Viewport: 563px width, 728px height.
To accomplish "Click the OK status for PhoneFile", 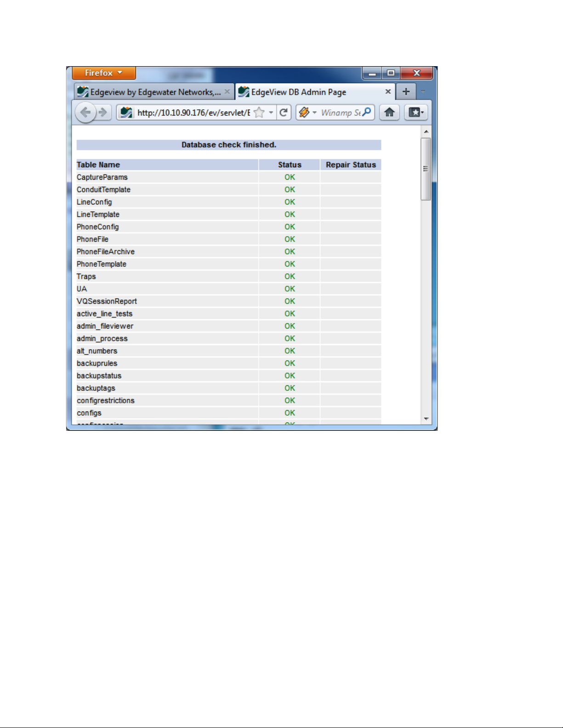I will (x=290, y=239).
